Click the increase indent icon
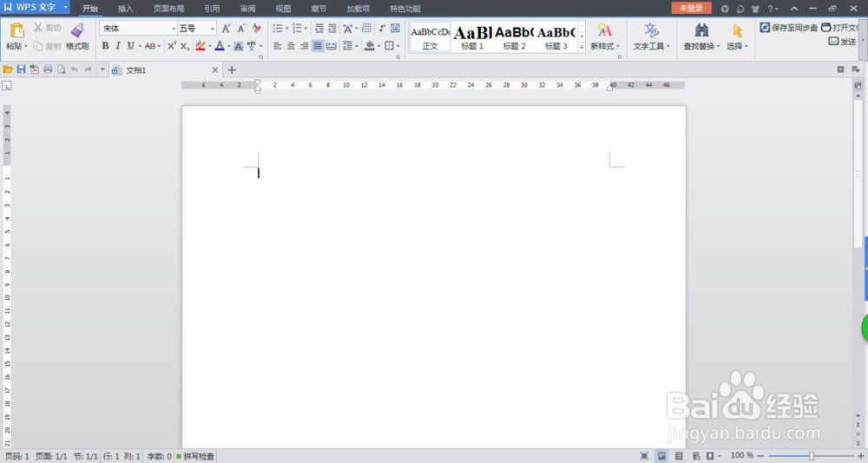 pos(332,29)
